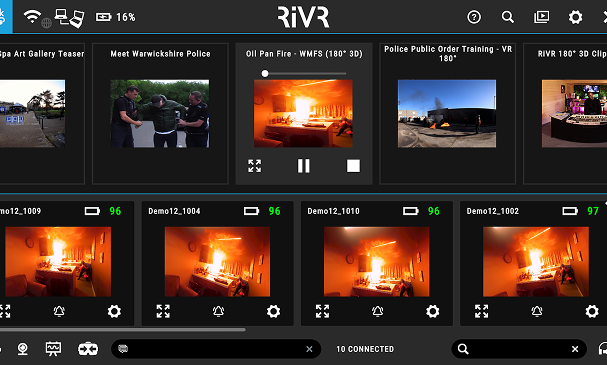Click the Demo12_1004 device name
The image size is (607, 365).
[174, 211]
